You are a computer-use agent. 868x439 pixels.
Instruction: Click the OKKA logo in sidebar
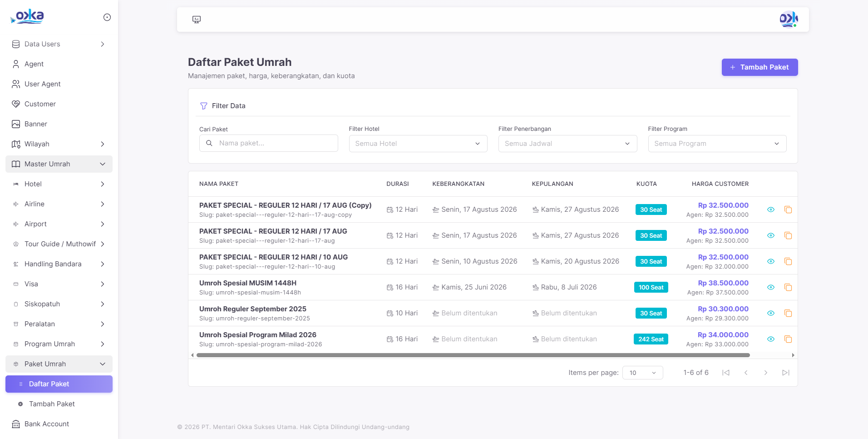click(x=27, y=16)
